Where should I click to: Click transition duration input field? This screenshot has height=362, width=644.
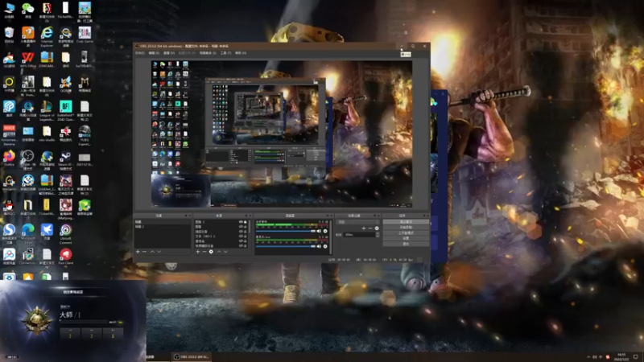coord(359,235)
